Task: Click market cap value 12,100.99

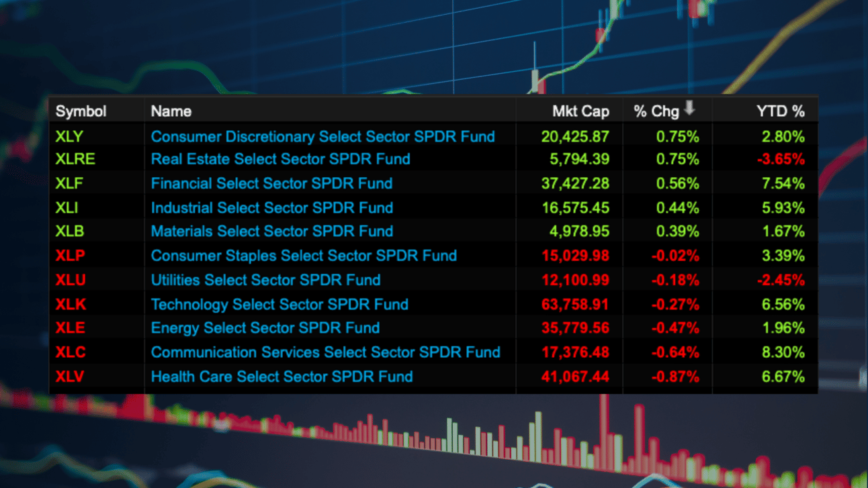Action: coord(575,280)
